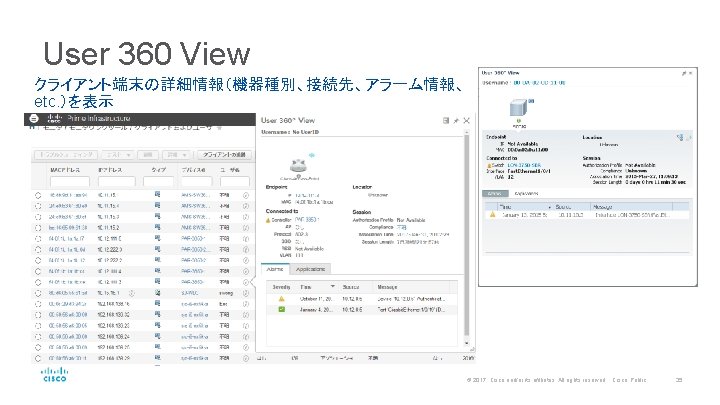Click the IPアドレス filter input box

tap(117, 182)
